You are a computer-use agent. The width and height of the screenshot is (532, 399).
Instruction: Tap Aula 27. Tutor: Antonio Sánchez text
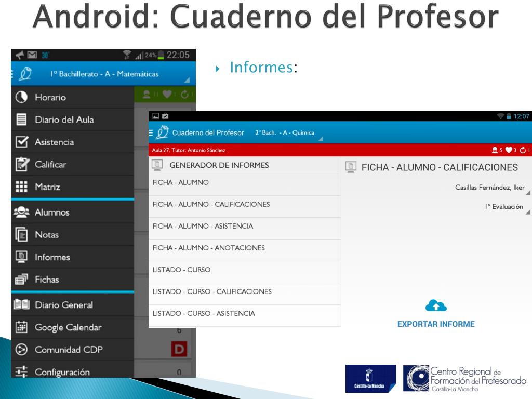coord(189,150)
